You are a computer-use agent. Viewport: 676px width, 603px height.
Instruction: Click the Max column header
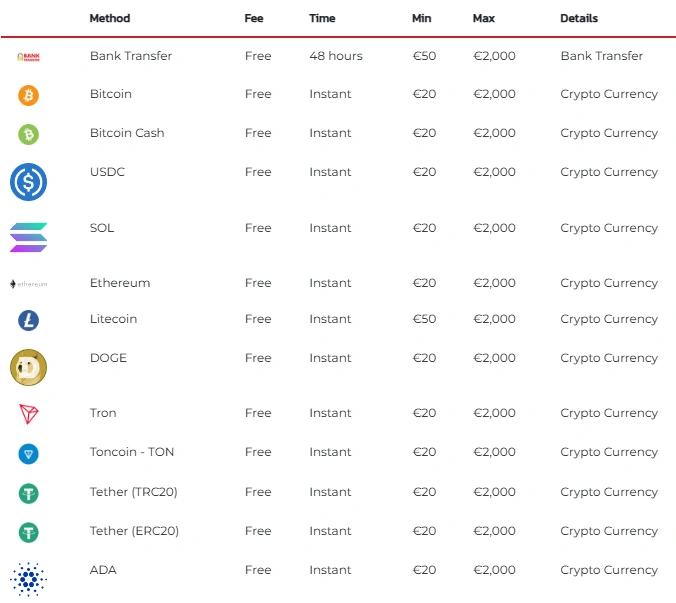click(x=484, y=18)
